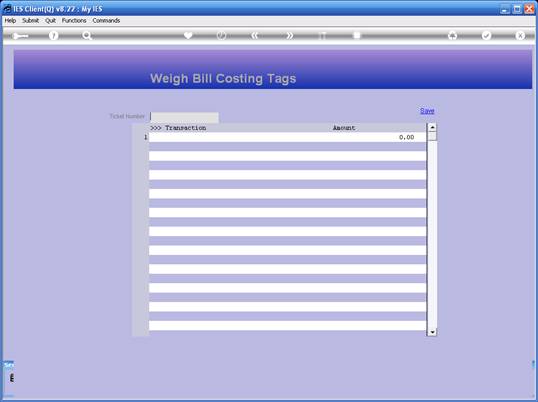Open the Functions menu
This screenshot has height=402, width=538.
click(74, 21)
